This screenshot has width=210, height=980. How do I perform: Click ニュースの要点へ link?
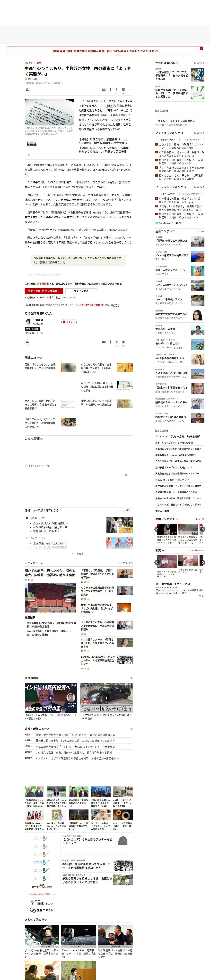point(125,511)
